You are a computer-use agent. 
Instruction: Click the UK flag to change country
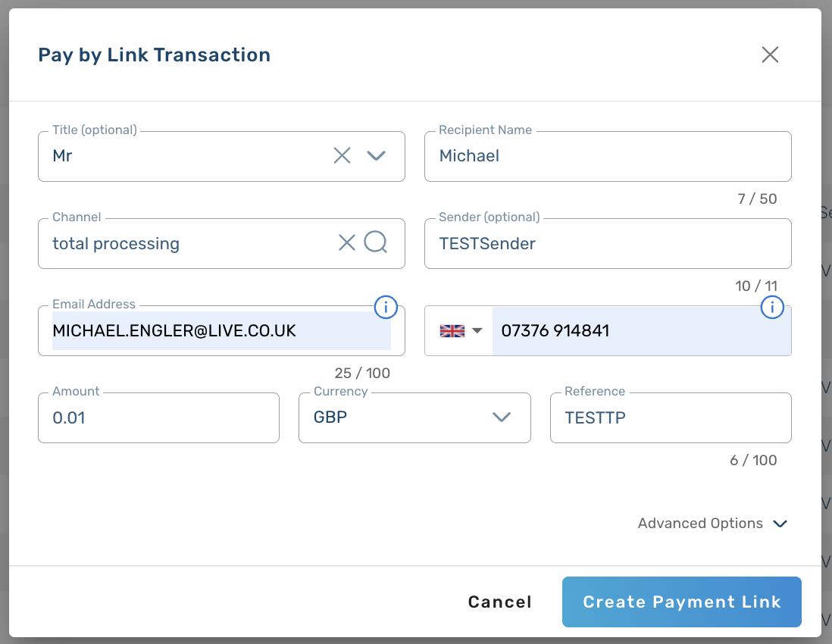pos(452,330)
